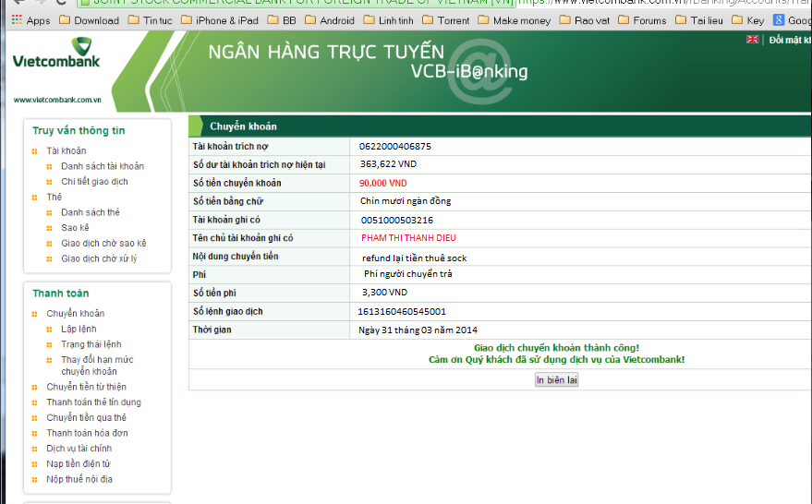The image size is (812, 504).
Task: Open the Apps grid icon in bookmarks bar
Action: coord(17,20)
